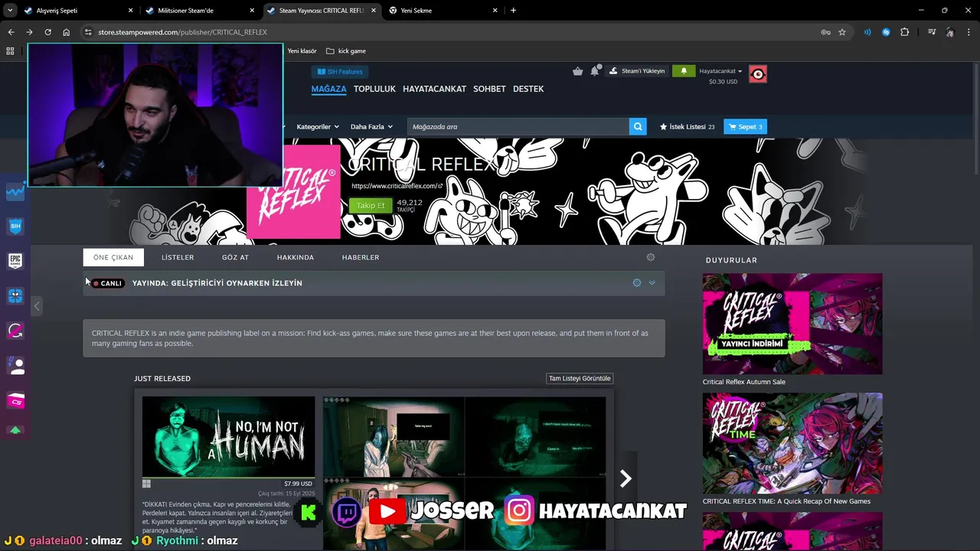
Task: Open the Chrome three-dot menu
Action: click(x=969, y=32)
